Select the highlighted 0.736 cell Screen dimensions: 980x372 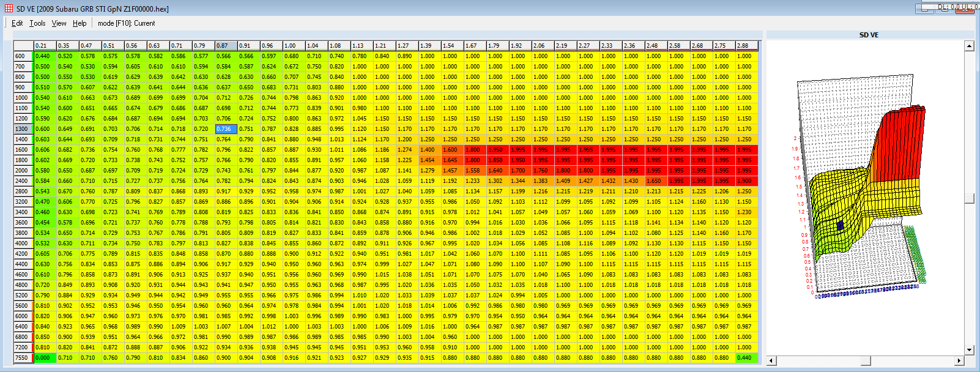tap(224, 129)
